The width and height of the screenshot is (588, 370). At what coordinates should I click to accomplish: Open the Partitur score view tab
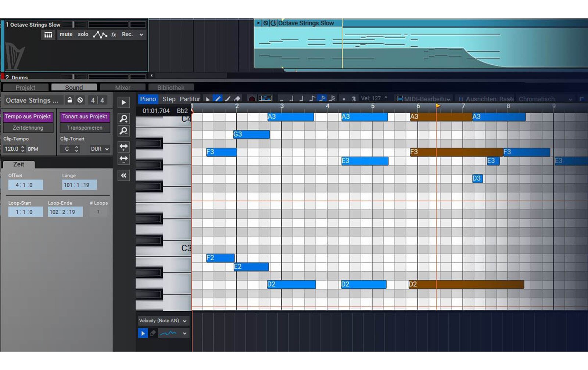click(x=190, y=99)
